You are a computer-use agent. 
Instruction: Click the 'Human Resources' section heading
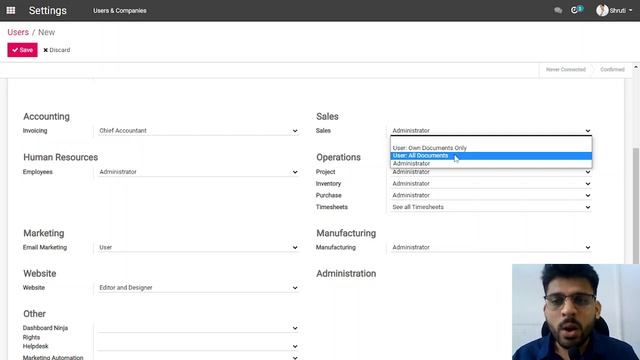[60, 157]
